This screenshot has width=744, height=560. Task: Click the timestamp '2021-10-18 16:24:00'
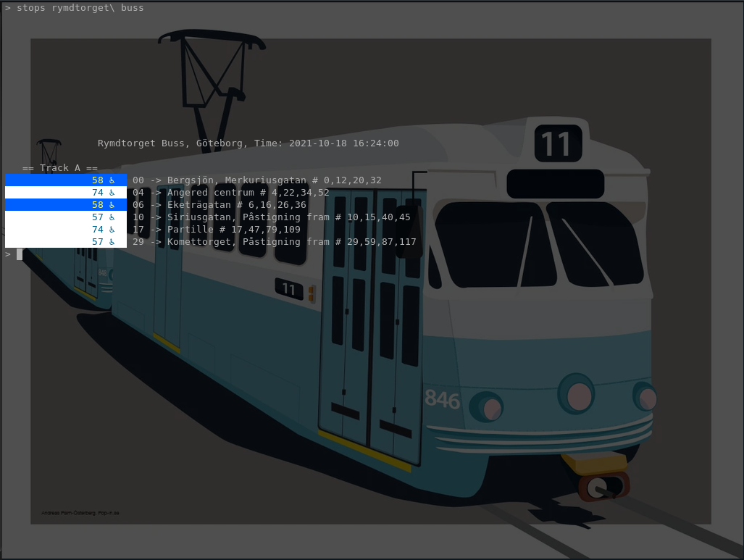pyautogui.click(x=344, y=143)
